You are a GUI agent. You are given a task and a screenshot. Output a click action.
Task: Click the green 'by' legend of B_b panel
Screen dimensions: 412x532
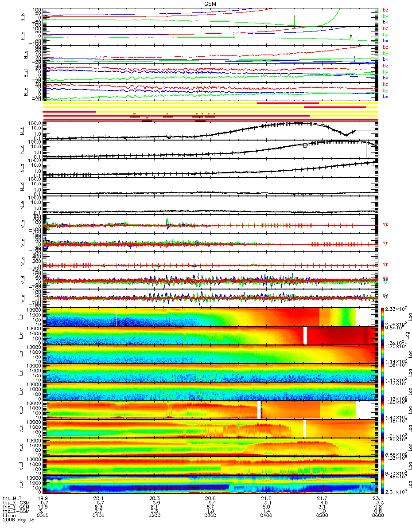(385, 16)
